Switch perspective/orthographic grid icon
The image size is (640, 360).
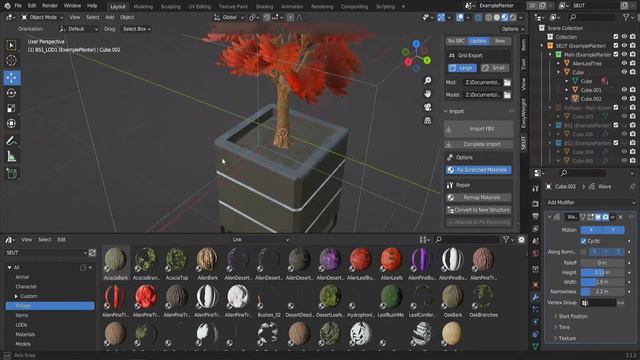tap(427, 120)
